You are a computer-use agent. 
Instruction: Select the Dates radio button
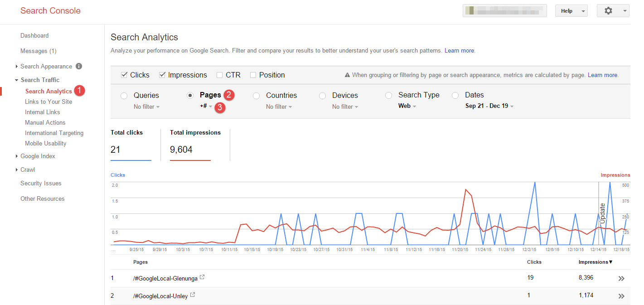455,95
